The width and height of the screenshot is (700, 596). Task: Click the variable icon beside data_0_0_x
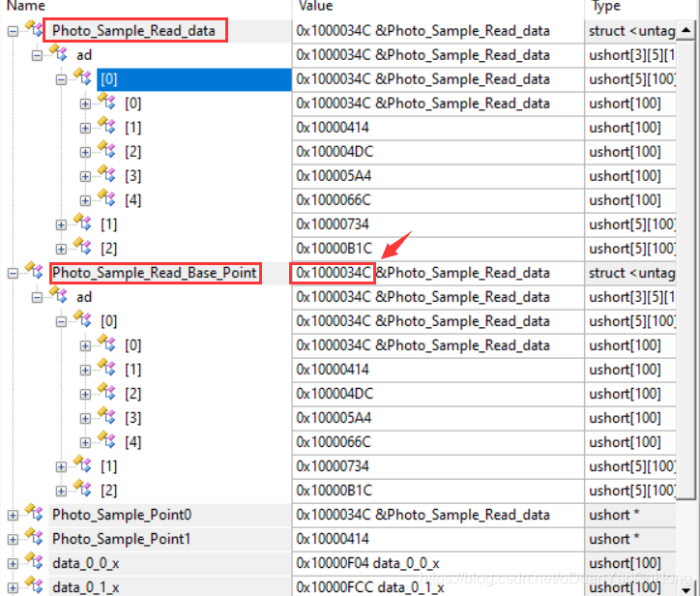coord(34,561)
